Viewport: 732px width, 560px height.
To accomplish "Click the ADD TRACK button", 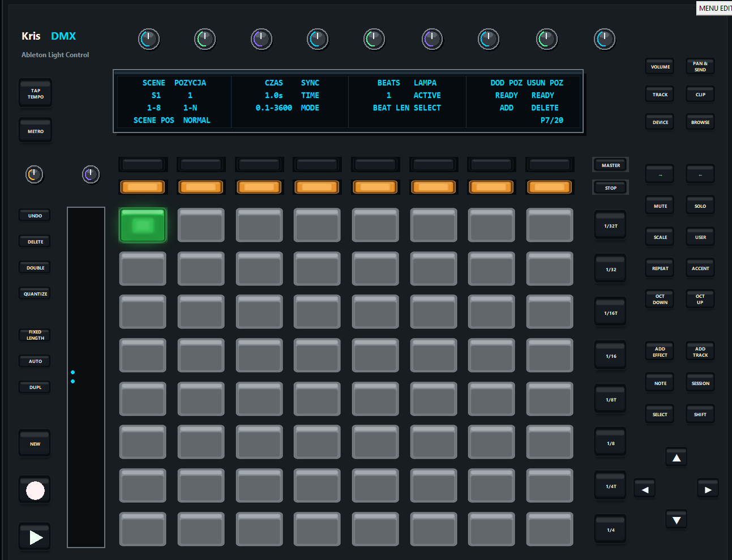I will [x=700, y=352].
